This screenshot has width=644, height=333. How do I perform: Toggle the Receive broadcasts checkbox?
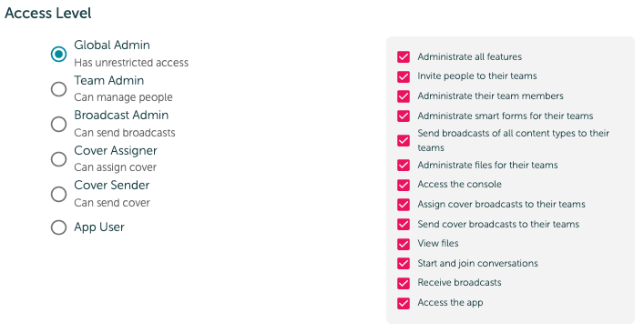click(x=404, y=283)
